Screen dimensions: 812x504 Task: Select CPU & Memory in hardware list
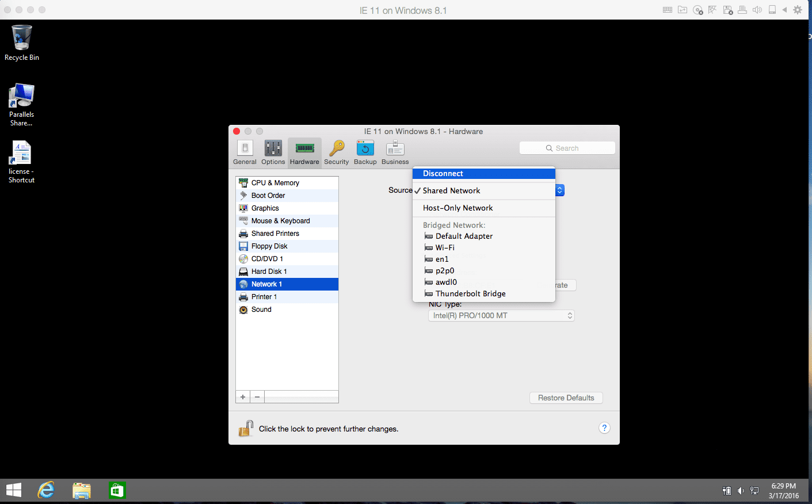coord(287,183)
